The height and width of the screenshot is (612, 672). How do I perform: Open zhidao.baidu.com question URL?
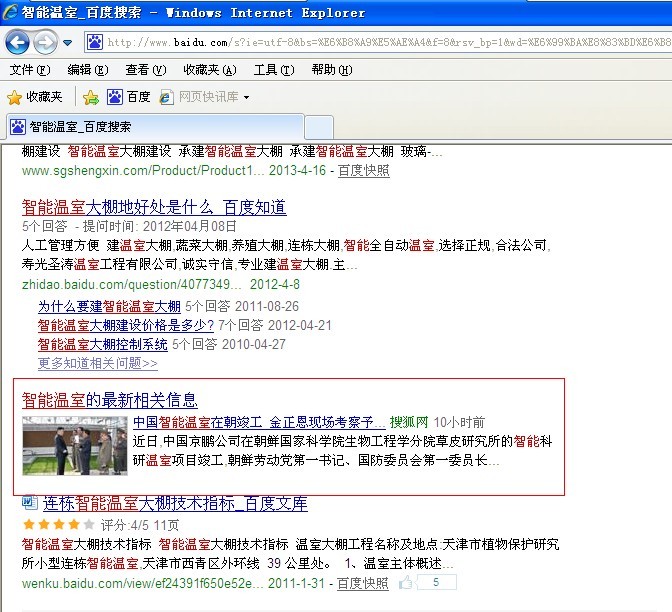132,285
